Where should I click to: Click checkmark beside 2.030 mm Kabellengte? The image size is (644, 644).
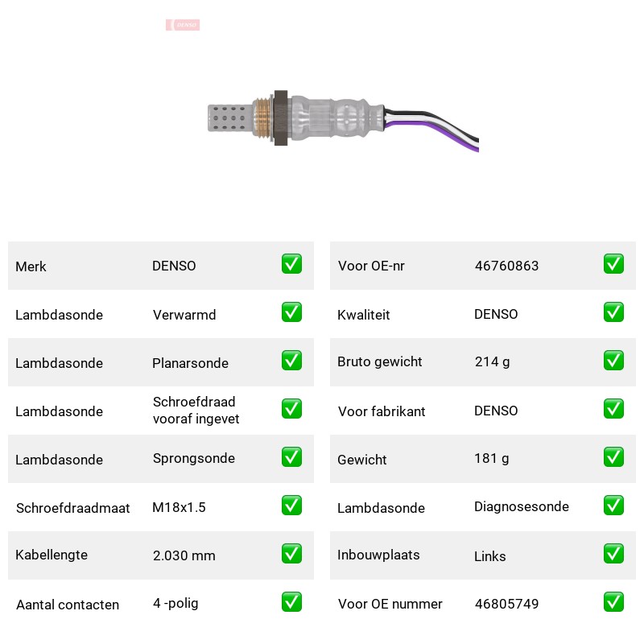[291, 554]
